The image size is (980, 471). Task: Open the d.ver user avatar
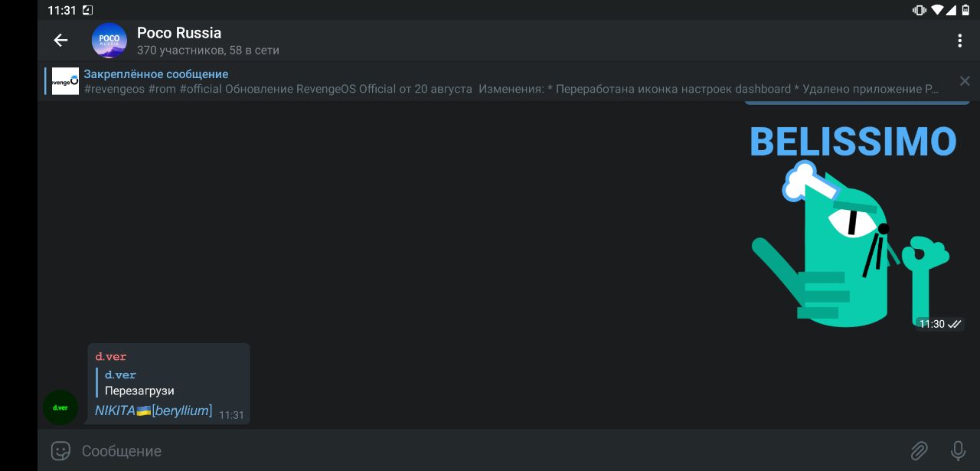(x=60, y=407)
